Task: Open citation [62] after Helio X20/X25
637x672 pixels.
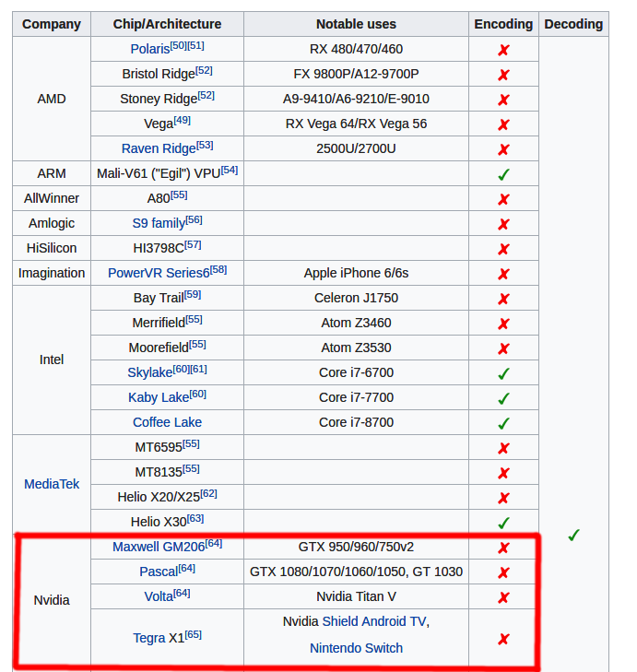Action: (208, 493)
